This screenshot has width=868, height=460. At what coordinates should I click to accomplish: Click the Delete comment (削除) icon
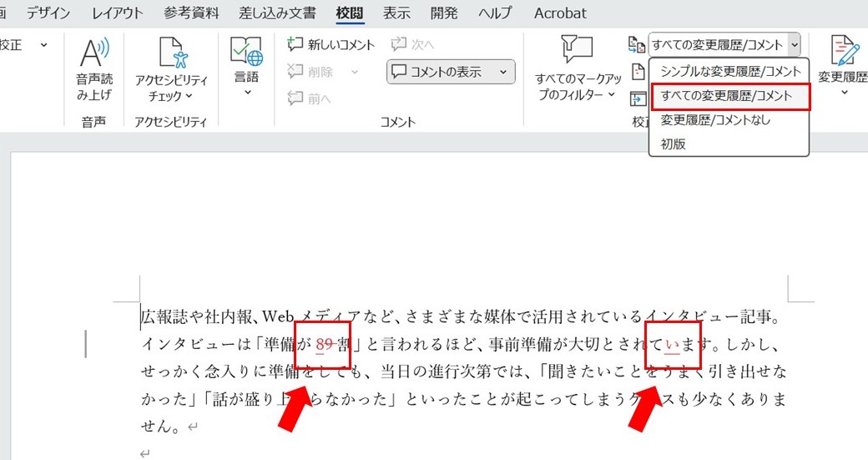[x=295, y=72]
